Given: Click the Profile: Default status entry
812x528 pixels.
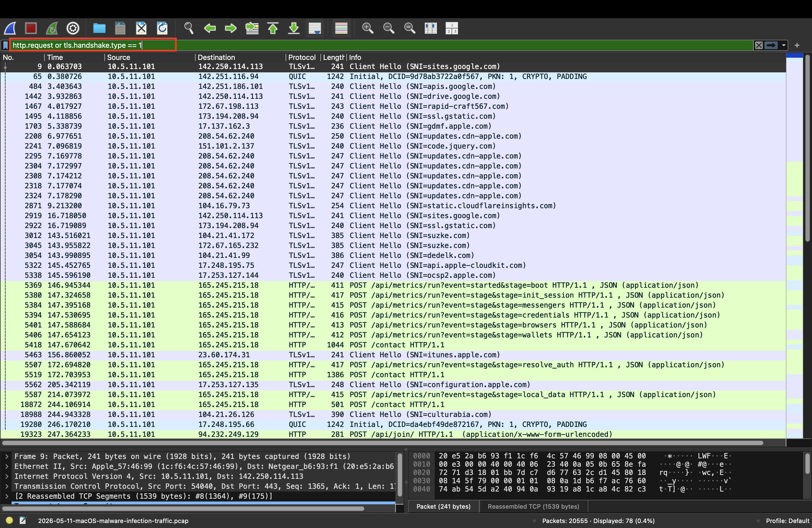Looking at the screenshot, I should [x=787, y=521].
